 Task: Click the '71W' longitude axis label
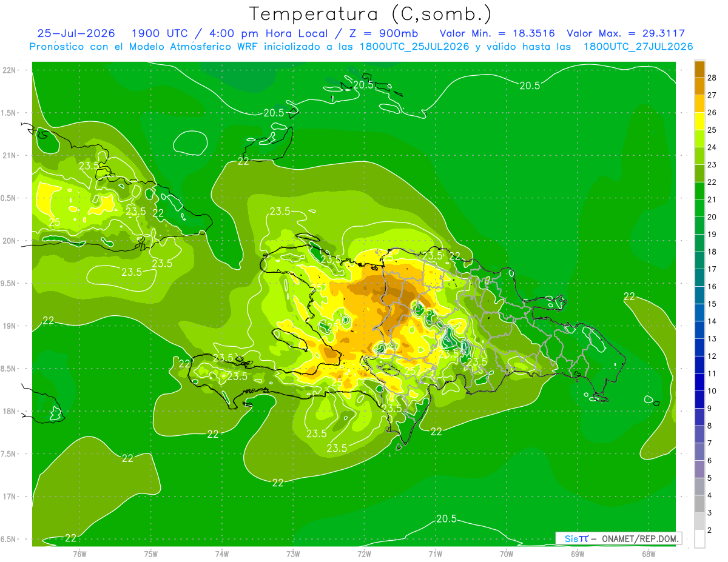(435, 553)
